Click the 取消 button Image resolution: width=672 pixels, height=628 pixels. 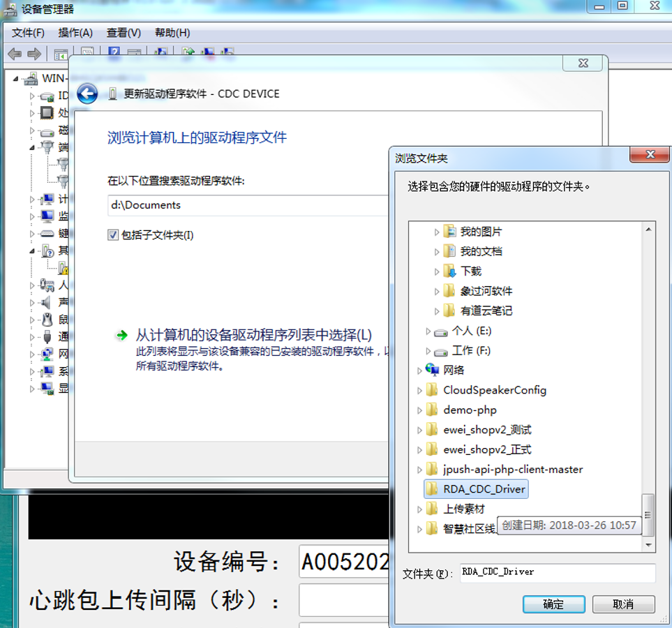pos(623,604)
